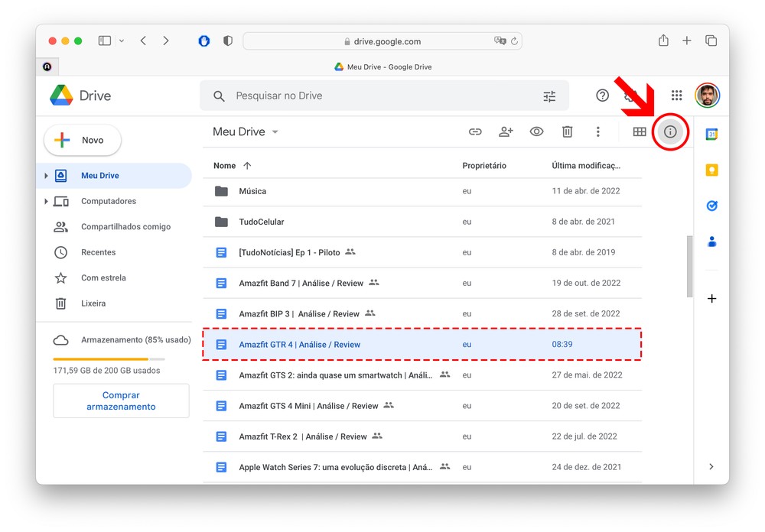Viewport: 765px width, 532px height.
Task: Go forward to the next page
Action: 166,41
